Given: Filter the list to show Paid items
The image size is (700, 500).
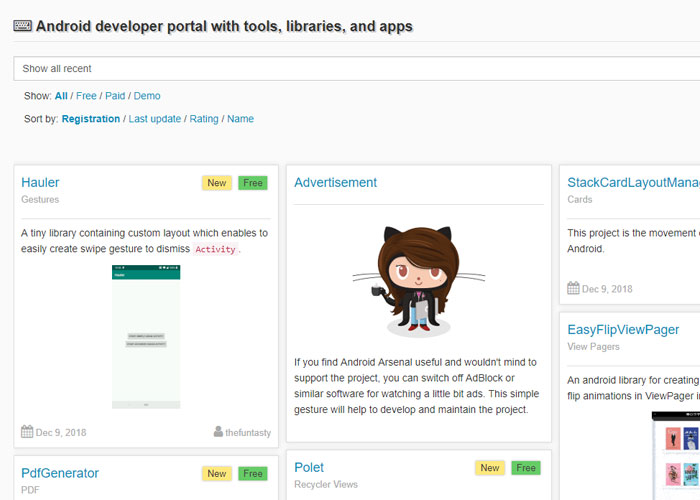Looking at the screenshot, I should (115, 96).
